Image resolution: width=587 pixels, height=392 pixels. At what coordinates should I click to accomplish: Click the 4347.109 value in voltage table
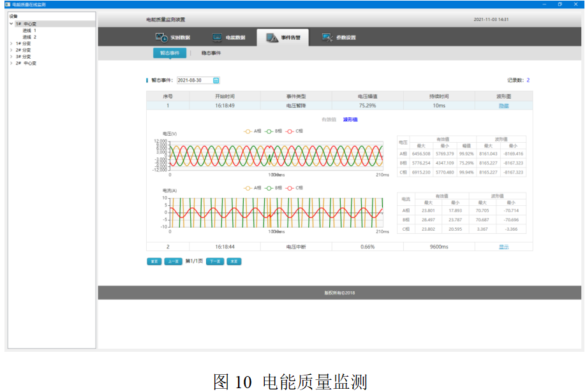click(445, 163)
